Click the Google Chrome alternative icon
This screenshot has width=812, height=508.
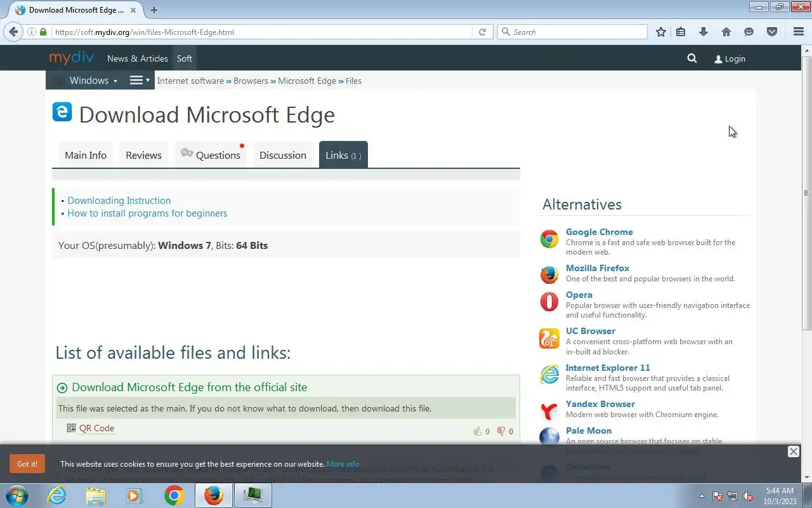tap(549, 239)
